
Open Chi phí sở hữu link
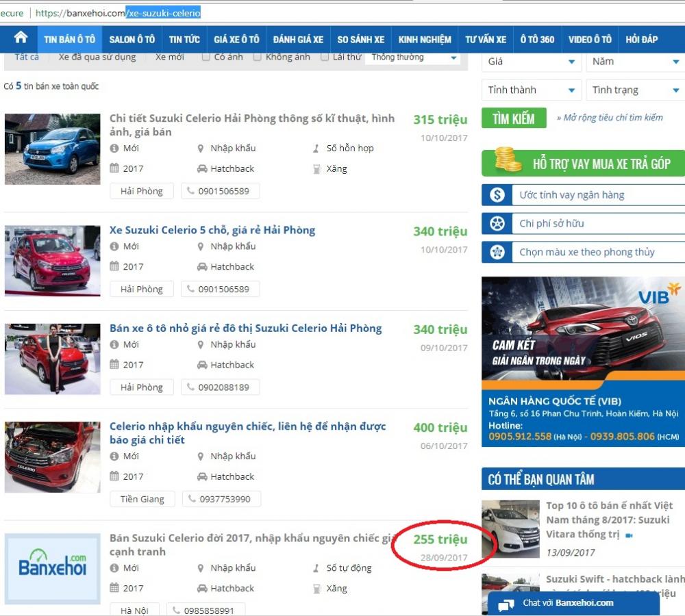click(551, 224)
